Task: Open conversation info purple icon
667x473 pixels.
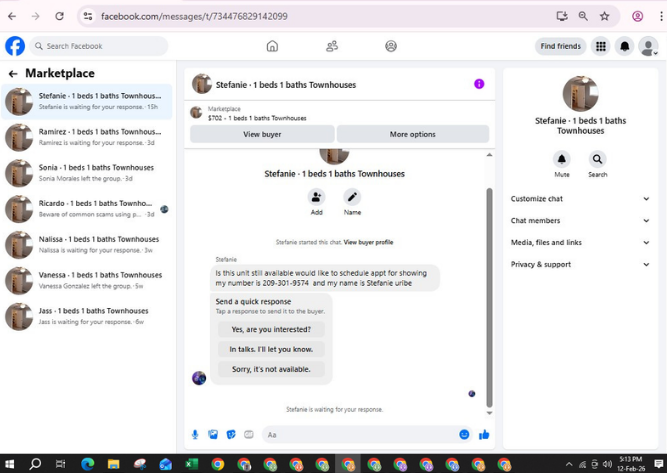Action: click(x=479, y=84)
